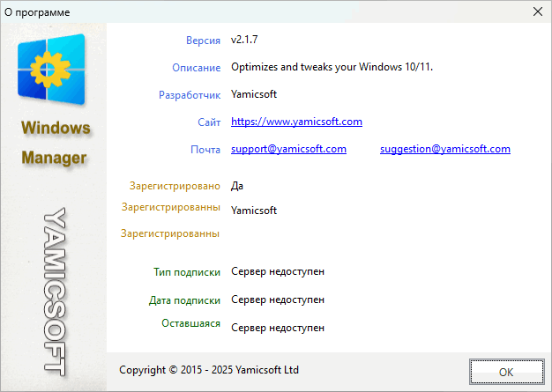552x392 pixels.
Task: Click the Оставшаяся label
Action: [190, 323]
